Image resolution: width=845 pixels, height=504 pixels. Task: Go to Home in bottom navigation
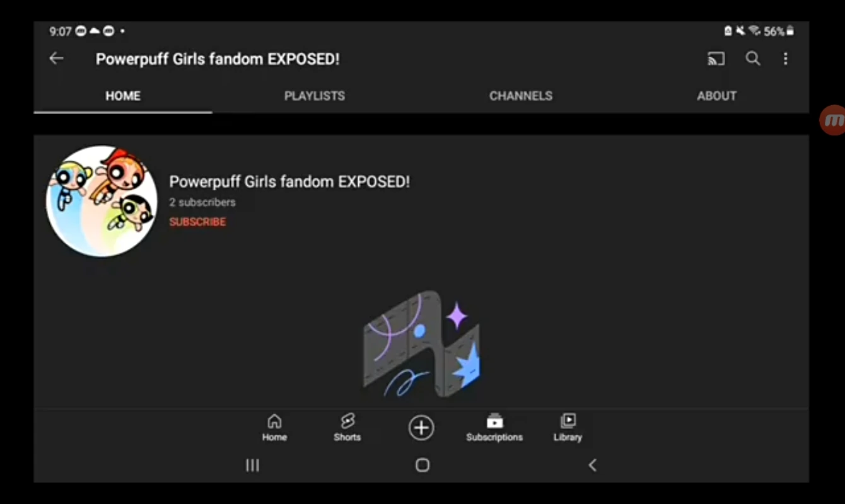tap(274, 428)
